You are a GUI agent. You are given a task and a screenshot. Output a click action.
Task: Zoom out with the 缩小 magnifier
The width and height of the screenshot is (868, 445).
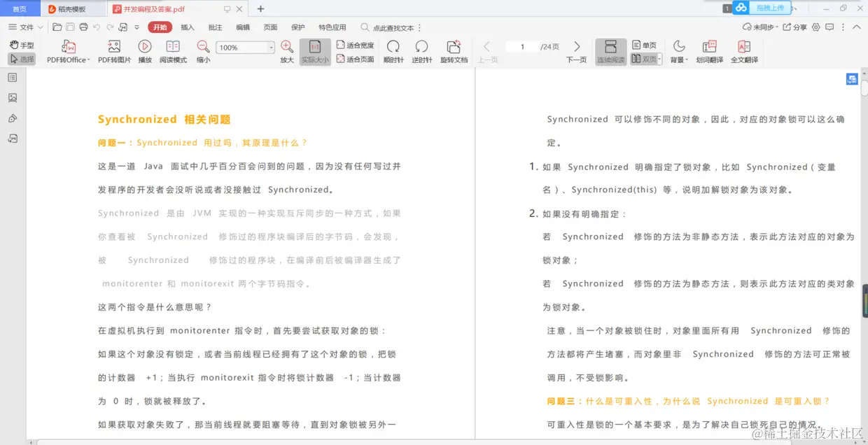(x=203, y=52)
